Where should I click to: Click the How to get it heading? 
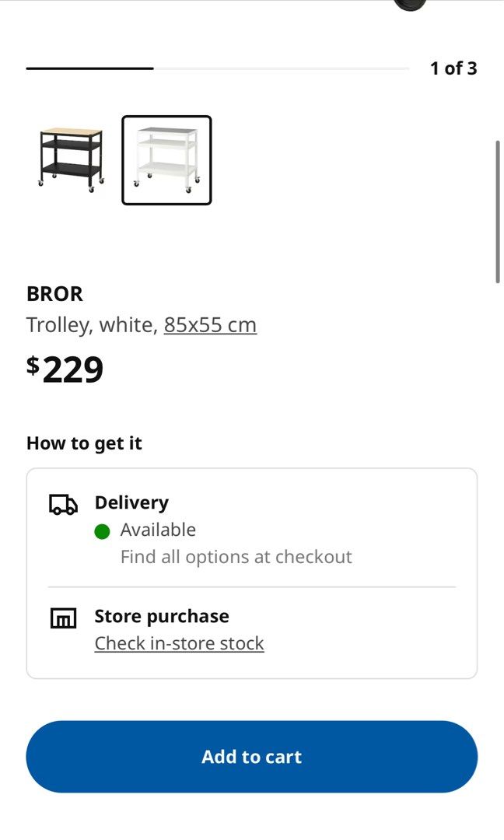84,443
